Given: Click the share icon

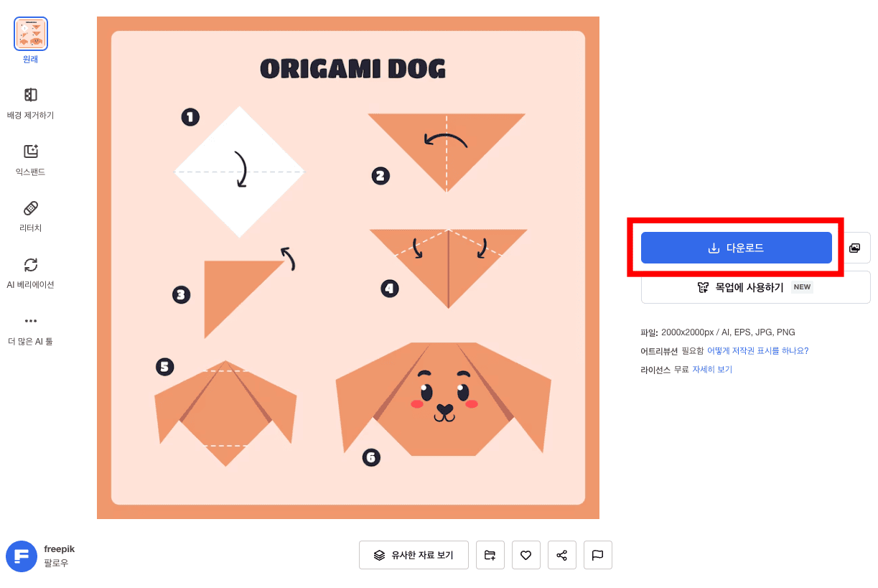Looking at the screenshot, I should [562, 555].
